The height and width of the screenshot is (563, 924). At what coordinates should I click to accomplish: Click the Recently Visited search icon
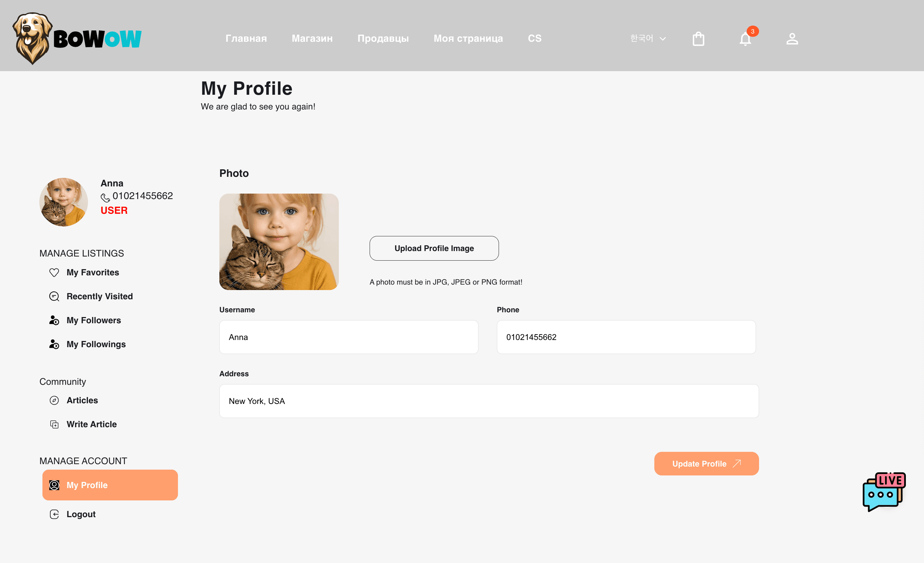tap(54, 297)
